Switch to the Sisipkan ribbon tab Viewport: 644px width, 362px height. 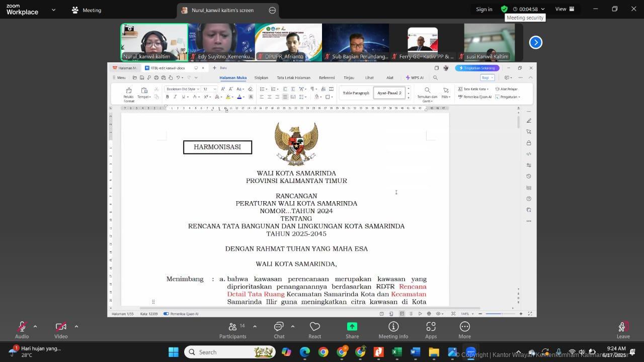coord(261,78)
